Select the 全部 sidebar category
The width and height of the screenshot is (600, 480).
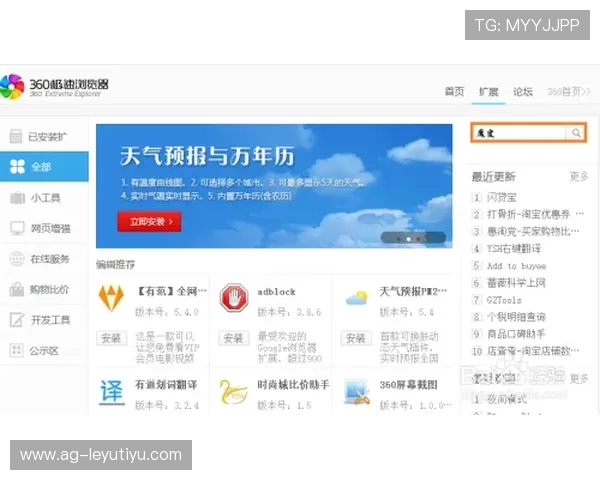(x=44, y=167)
